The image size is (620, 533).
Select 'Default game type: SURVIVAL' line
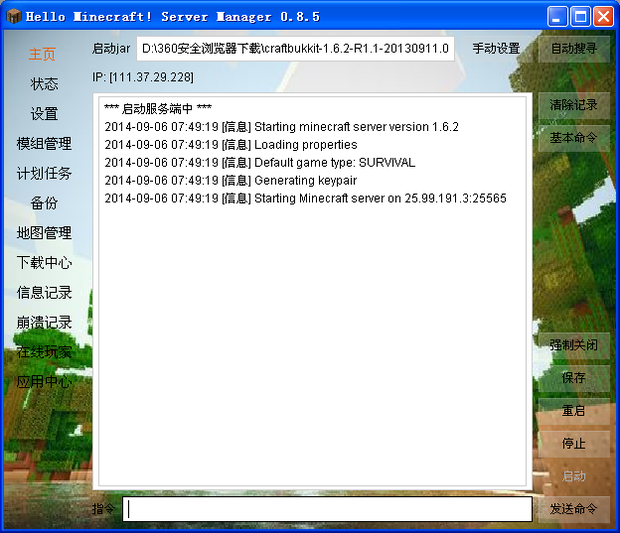coord(260,163)
